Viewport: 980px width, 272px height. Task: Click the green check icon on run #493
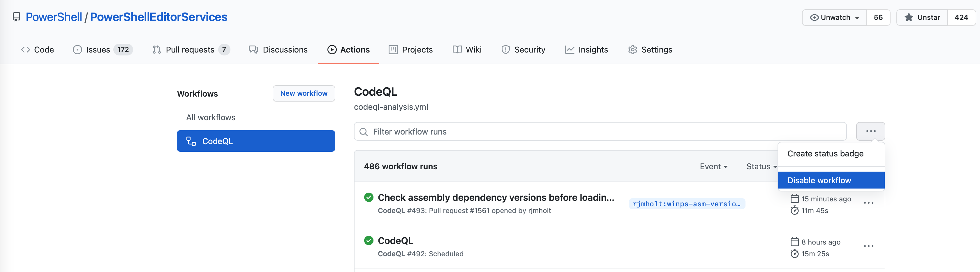click(x=368, y=197)
